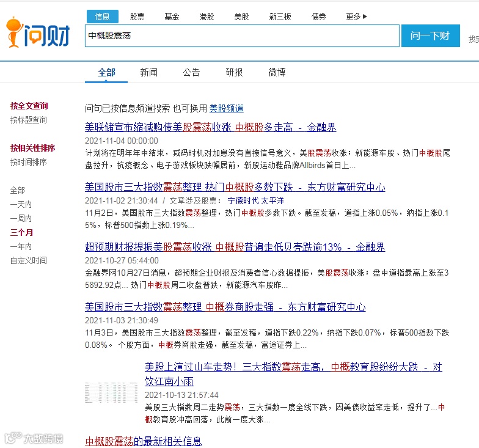Click the snippet starting 美股三大指数周二走势震荡
Screen dimensions: 479x448
pyautogui.click(x=294, y=413)
